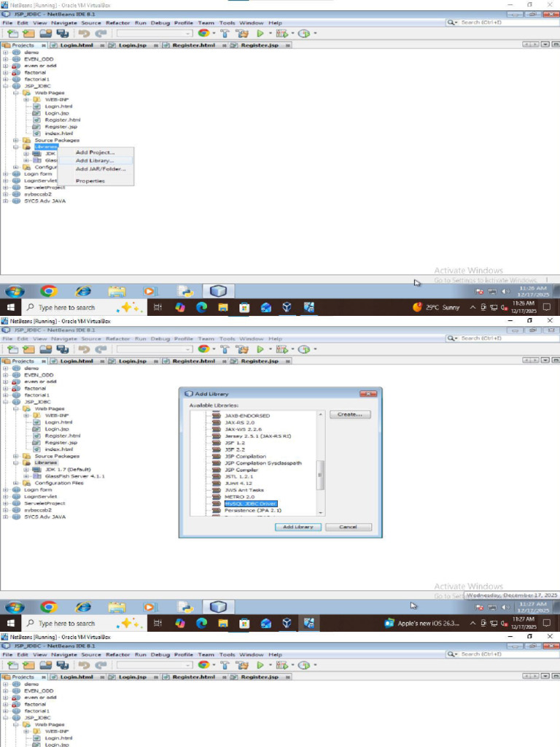Select Add Project... in the context menu
560x747 pixels.
(95, 152)
